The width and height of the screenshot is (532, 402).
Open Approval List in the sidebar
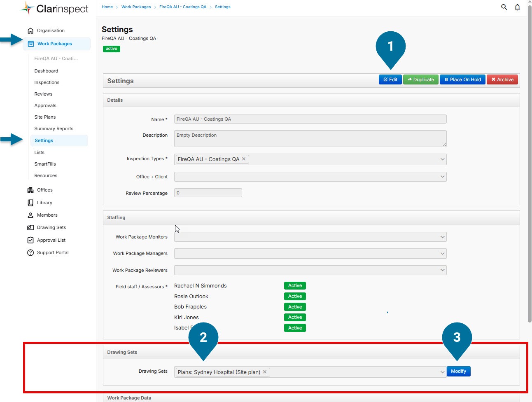click(x=51, y=240)
